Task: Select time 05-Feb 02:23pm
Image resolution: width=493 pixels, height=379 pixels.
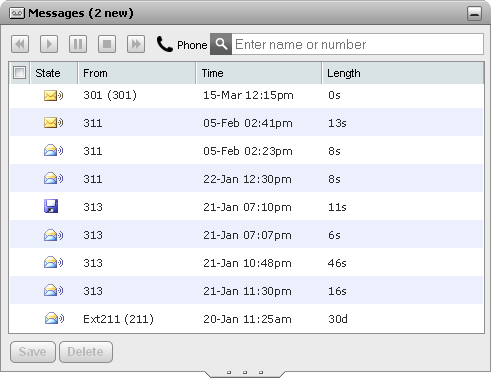Action: 248,151
